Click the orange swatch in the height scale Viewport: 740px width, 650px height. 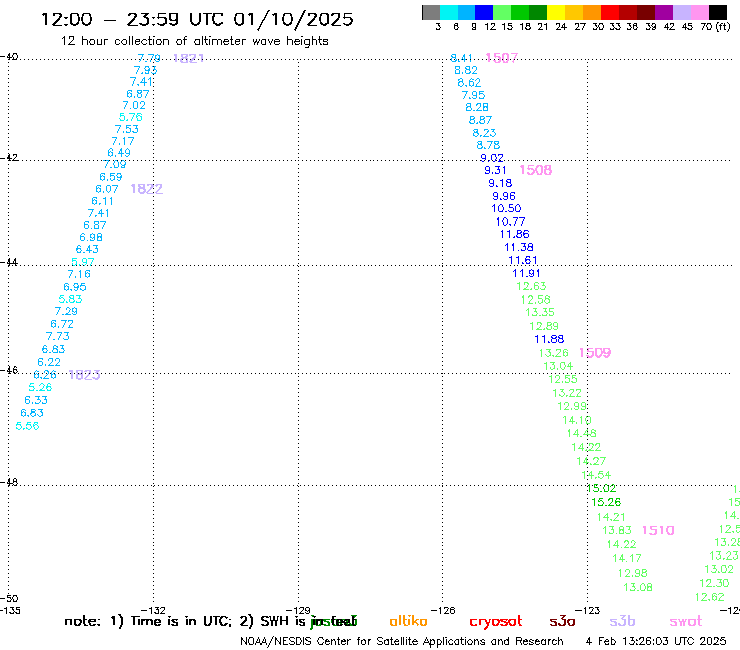[x=592, y=12]
